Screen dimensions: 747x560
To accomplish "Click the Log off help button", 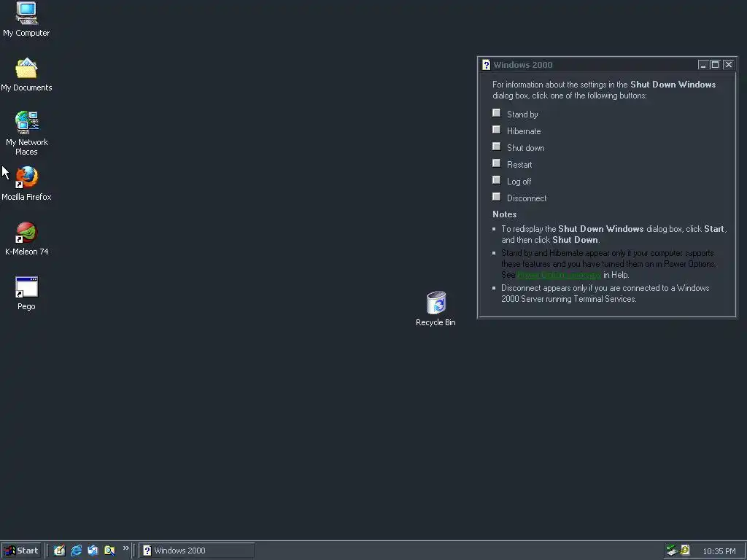I will point(496,180).
